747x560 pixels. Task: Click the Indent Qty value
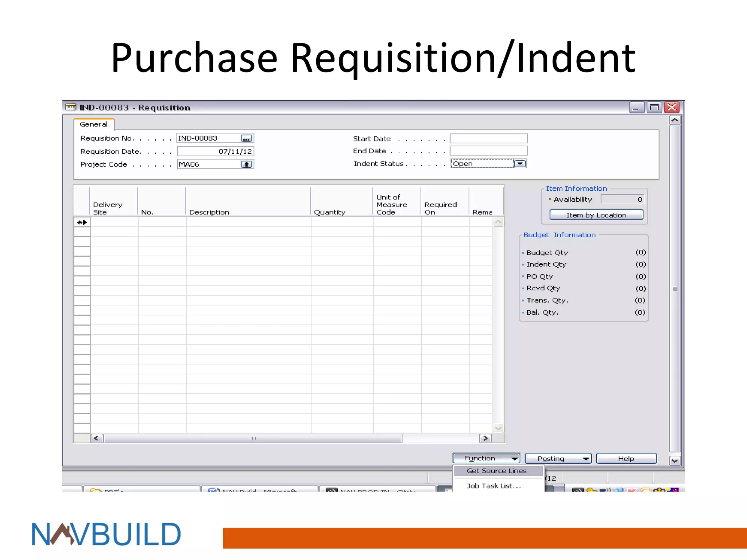tap(640, 264)
